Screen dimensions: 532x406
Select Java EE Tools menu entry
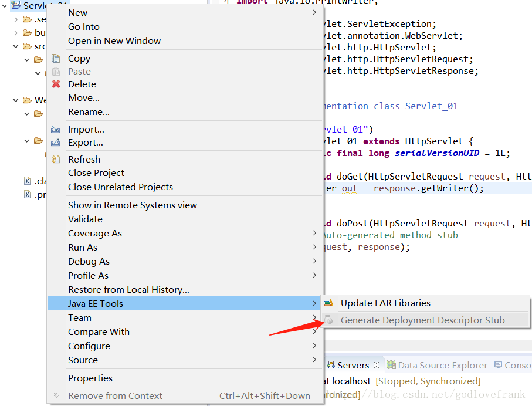pyautogui.click(x=185, y=303)
